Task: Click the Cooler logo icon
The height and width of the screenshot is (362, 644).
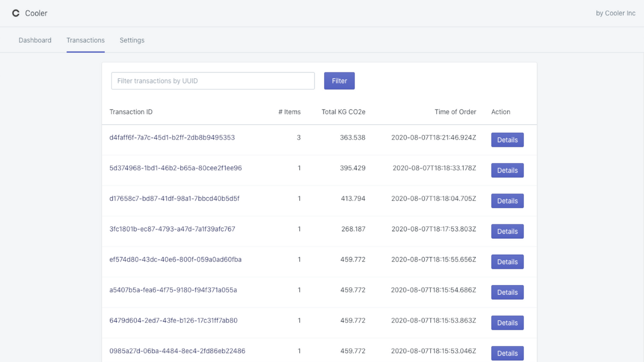Action: (x=15, y=13)
